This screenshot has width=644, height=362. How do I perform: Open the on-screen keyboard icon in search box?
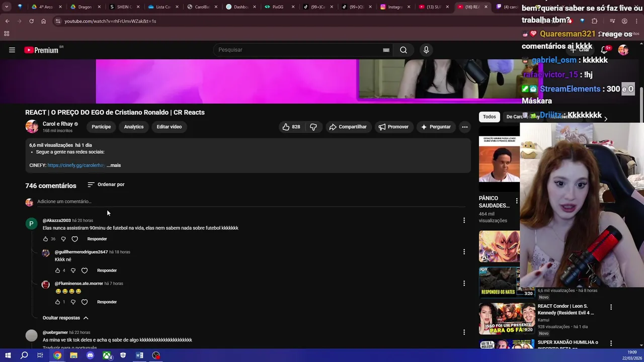pos(386,50)
